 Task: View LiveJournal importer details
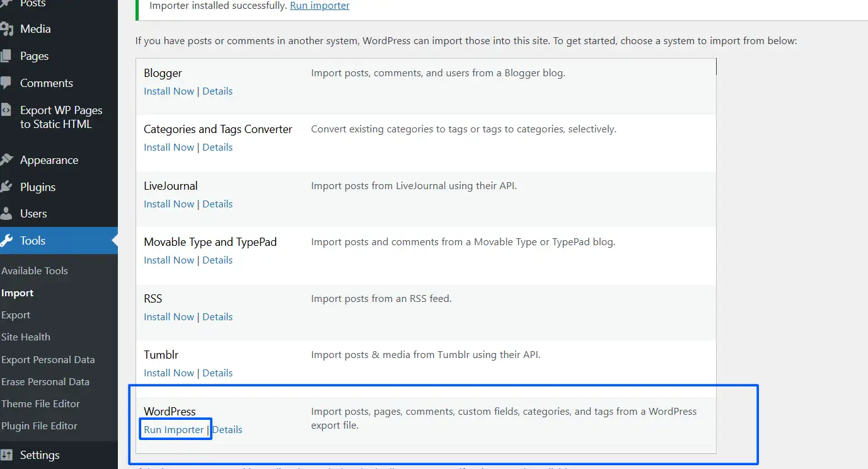coord(217,204)
